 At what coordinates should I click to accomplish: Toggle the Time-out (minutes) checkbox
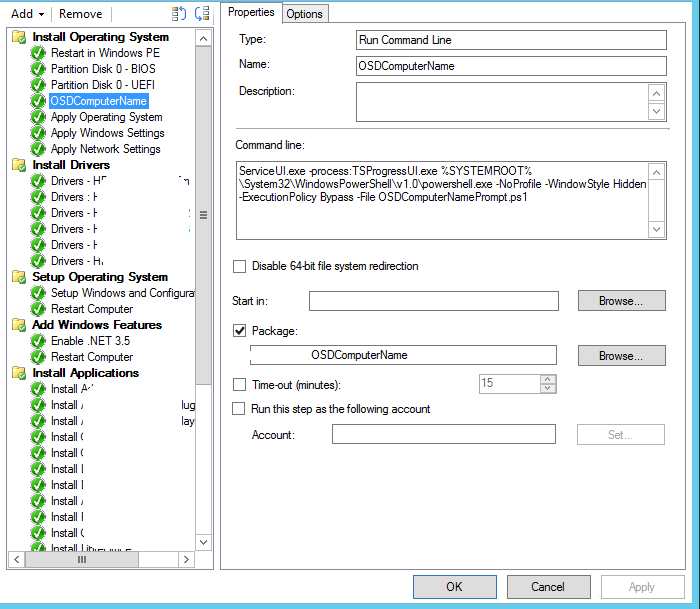pyautogui.click(x=239, y=384)
